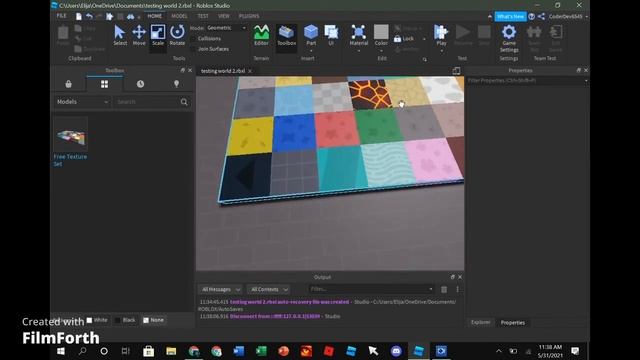
Task: Expand the Part dropdown arrow
Action: point(311,51)
